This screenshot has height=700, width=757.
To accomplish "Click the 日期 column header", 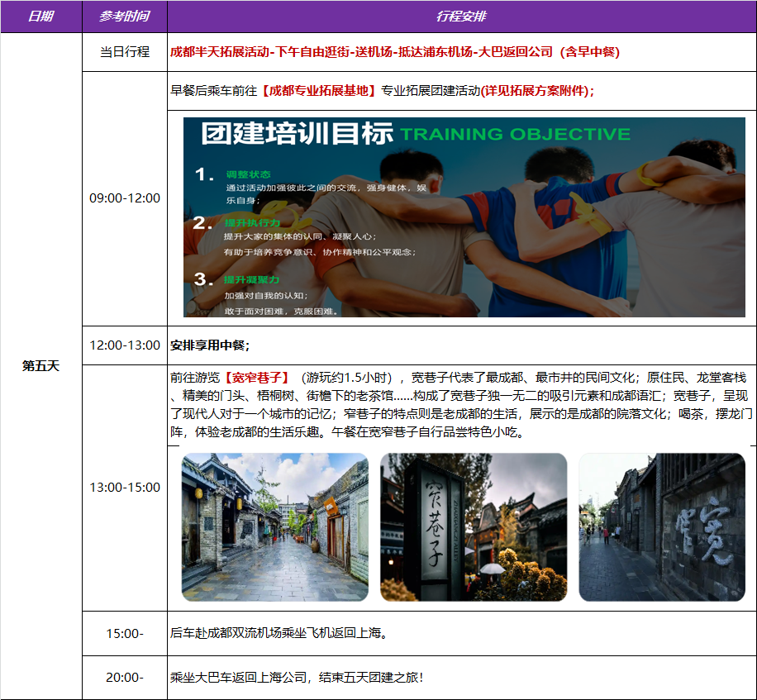I will [x=40, y=17].
